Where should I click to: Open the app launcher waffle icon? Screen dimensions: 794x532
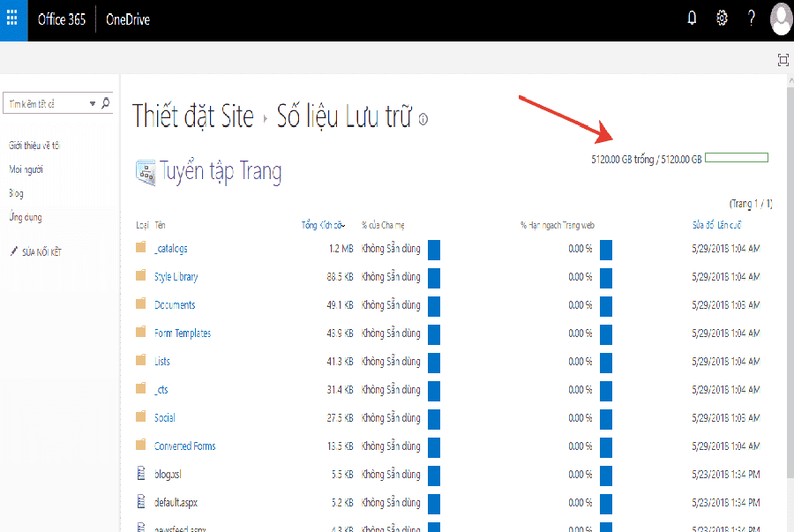12,19
